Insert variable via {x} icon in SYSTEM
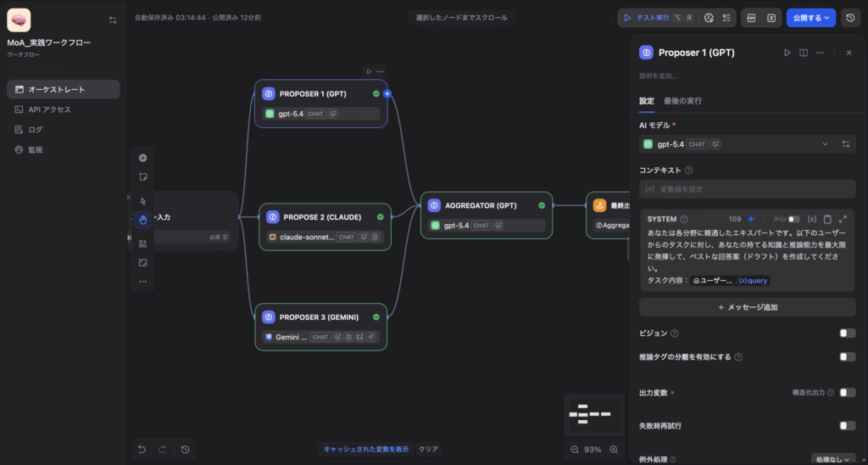This screenshot has width=868, height=465. pyautogui.click(x=812, y=219)
